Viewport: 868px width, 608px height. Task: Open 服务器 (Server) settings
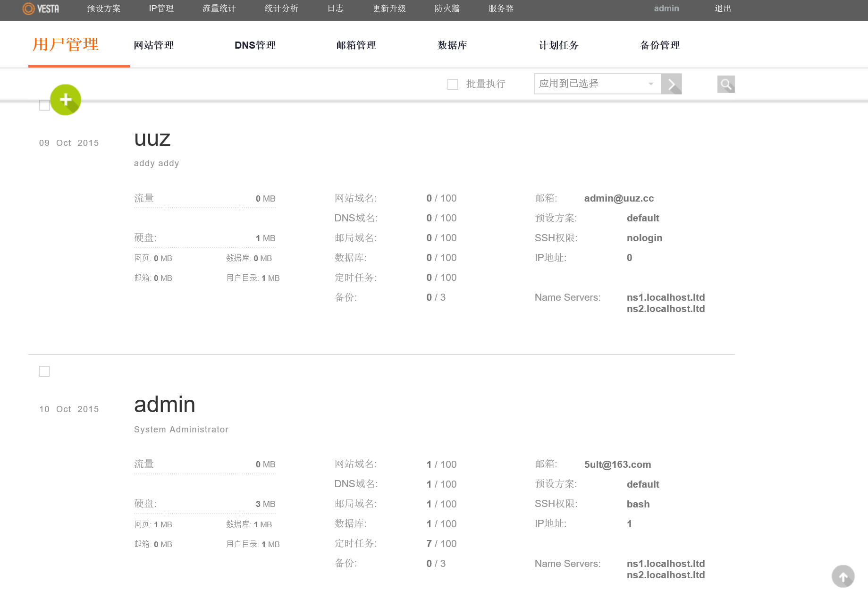pos(500,8)
